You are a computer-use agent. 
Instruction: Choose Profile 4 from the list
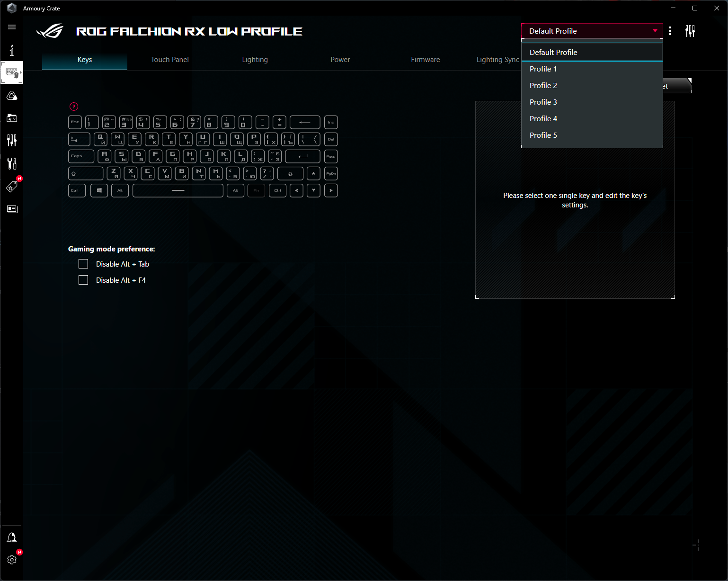[592, 118]
